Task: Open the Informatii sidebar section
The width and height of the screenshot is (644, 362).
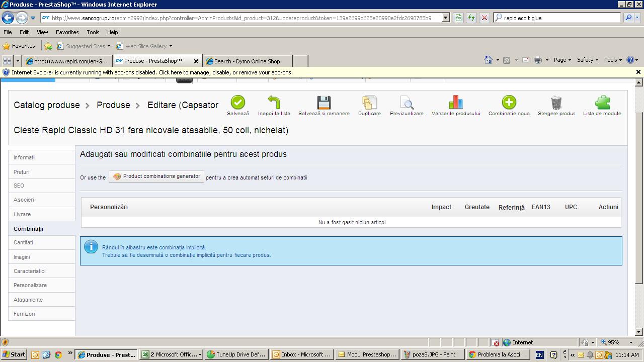Action: [42, 157]
